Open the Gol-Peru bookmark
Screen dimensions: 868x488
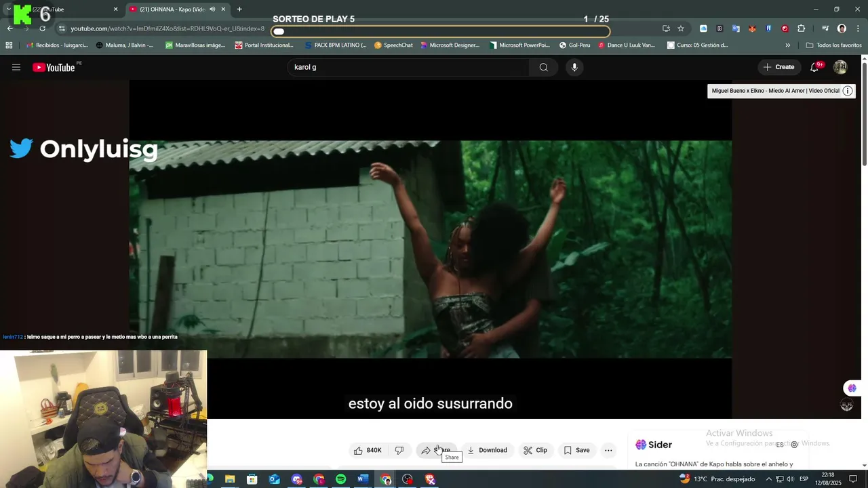574,45
